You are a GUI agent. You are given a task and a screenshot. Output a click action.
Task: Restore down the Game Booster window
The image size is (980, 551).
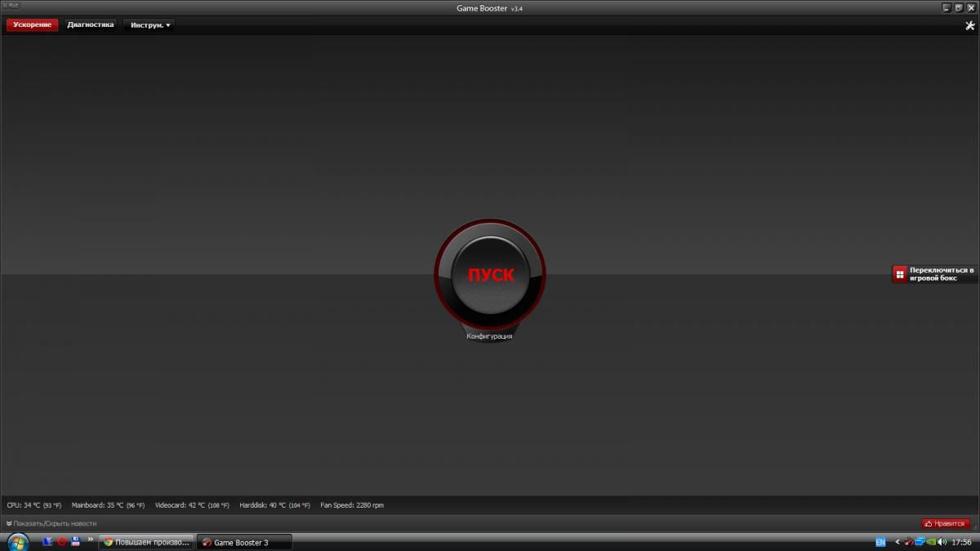(x=959, y=7)
